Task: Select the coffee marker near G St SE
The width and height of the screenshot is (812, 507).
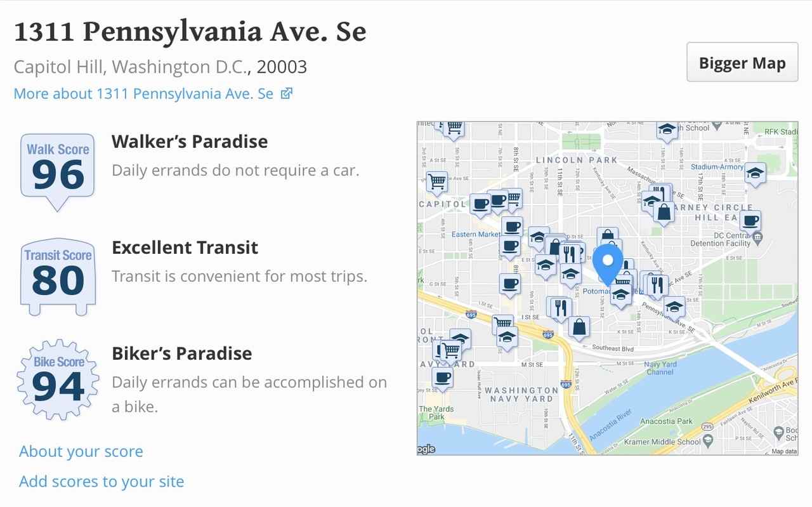Action: point(509,284)
